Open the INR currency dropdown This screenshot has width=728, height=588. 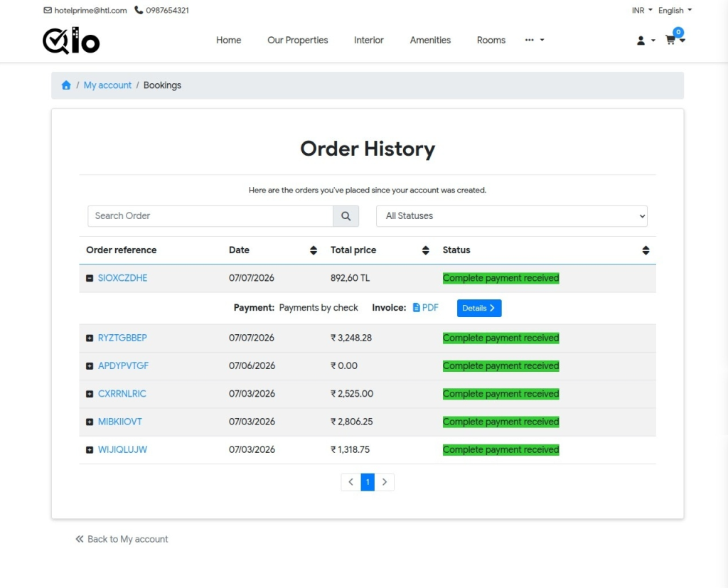(x=642, y=10)
